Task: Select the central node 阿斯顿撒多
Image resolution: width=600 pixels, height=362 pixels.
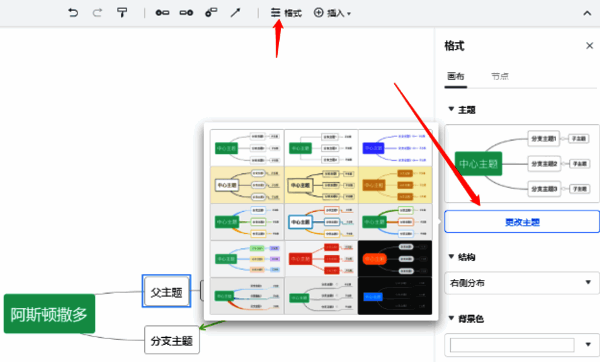Action: 49,314
